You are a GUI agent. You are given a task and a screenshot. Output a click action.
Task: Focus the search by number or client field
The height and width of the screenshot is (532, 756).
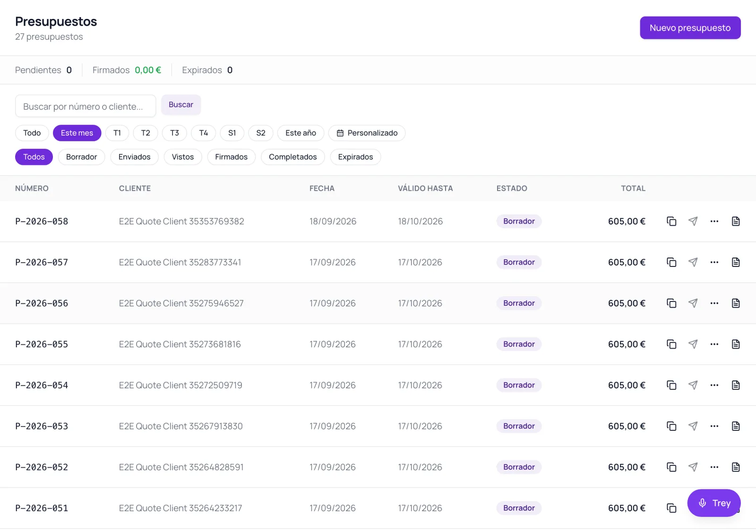(x=86, y=106)
